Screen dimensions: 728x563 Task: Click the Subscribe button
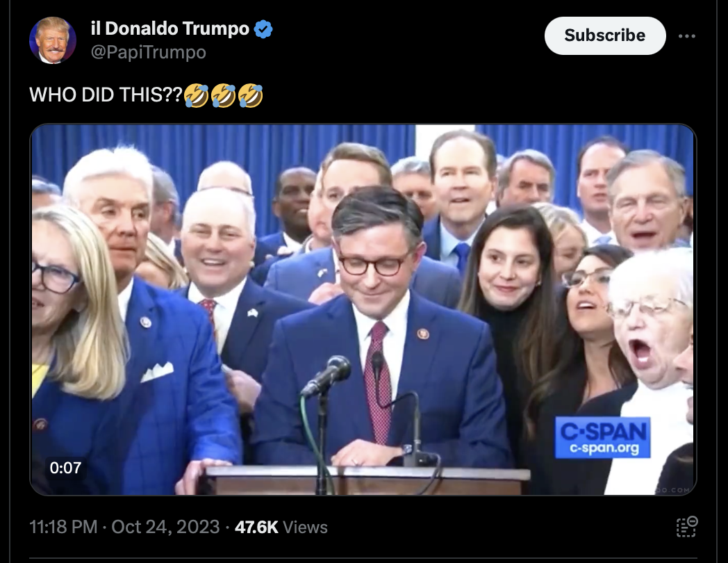tap(605, 35)
